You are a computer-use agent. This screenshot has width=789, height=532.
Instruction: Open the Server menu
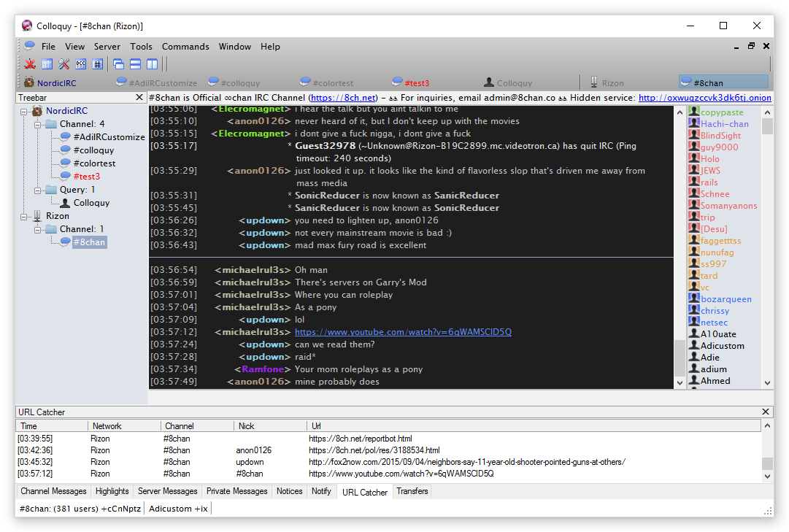107,46
